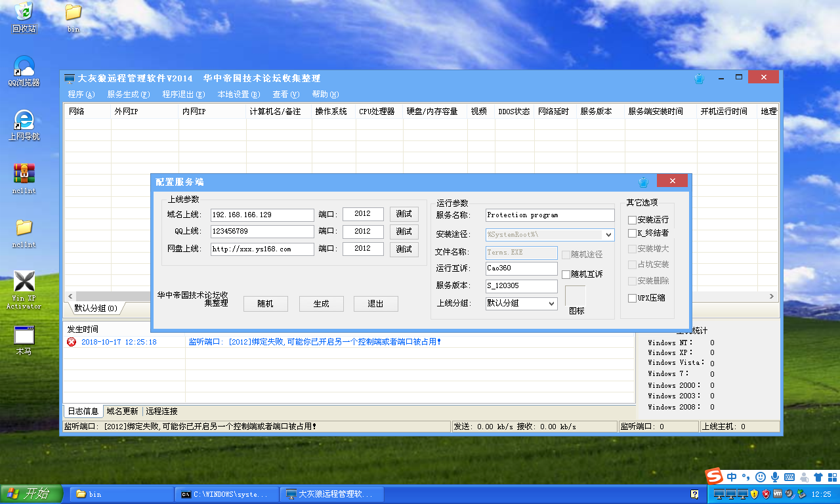Toggle the Sogou punctuation mode icon
Screen dimensions: 840x504
tap(746, 477)
